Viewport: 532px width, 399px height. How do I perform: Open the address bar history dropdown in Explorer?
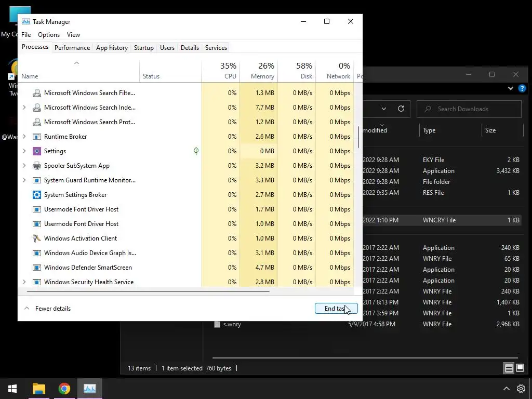coord(384,109)
